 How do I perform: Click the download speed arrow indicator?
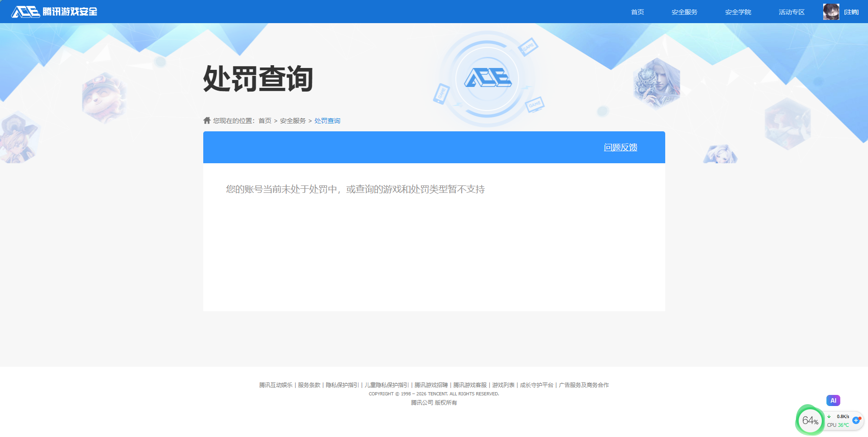pos(829,416)
